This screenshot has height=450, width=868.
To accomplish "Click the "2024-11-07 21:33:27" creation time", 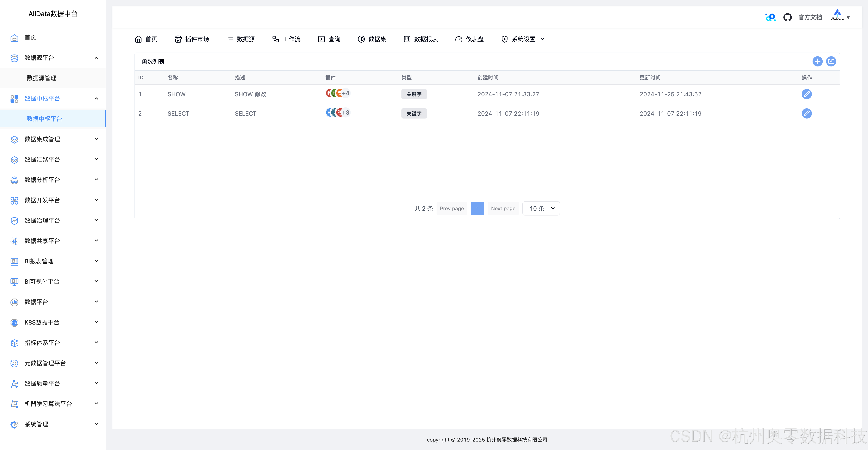I will pyautogui.click(x=508, y=94).
